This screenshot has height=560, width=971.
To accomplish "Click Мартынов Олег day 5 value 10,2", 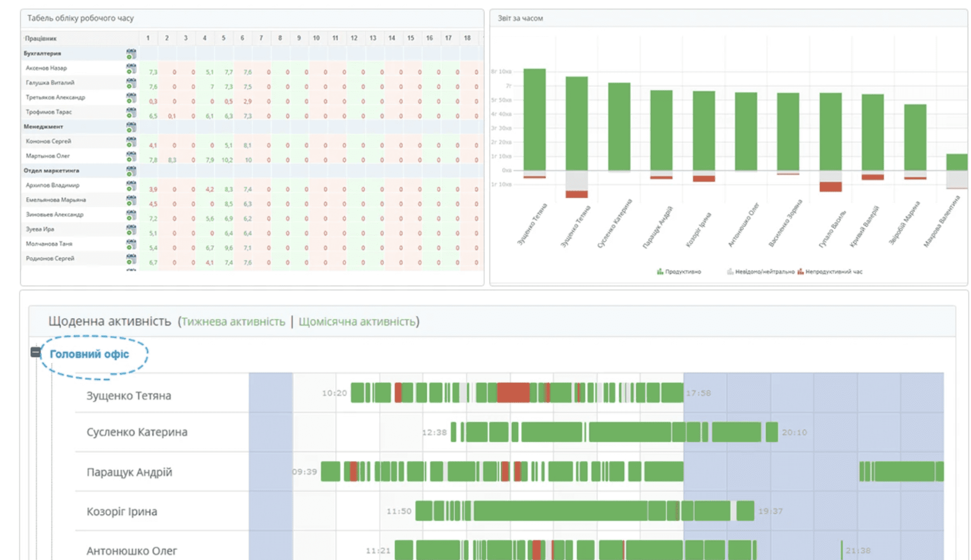I will click(227, 160).
